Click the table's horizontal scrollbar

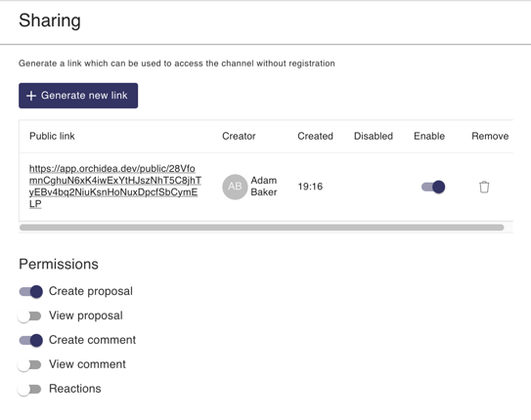click(261, 228)
